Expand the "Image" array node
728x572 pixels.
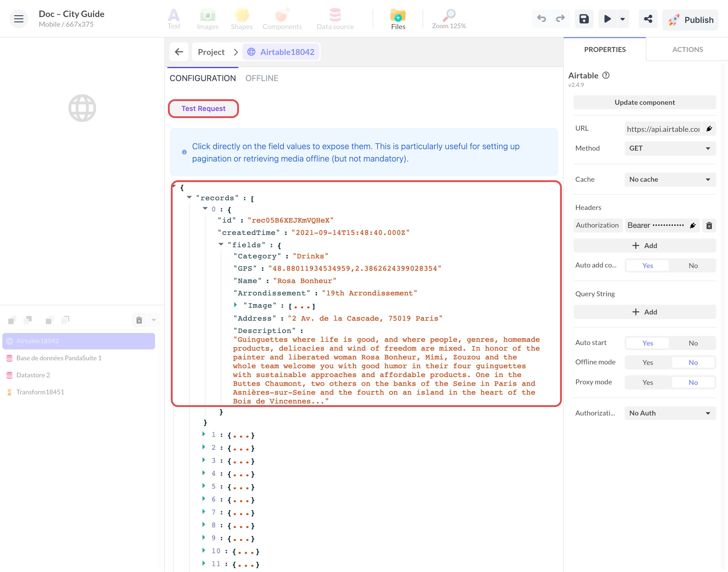(236, 305)
